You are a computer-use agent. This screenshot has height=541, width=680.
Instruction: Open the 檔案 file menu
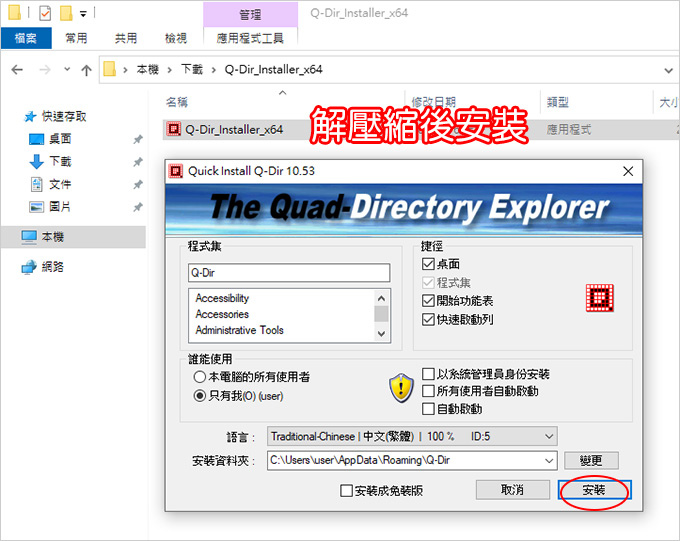click(x=26, y=38)
